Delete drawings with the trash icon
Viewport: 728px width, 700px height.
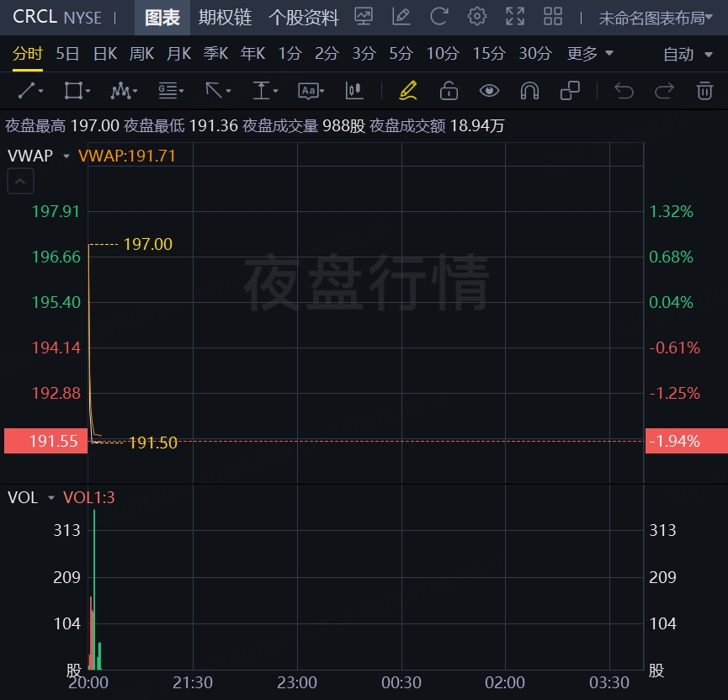click(x=704, y=91)
